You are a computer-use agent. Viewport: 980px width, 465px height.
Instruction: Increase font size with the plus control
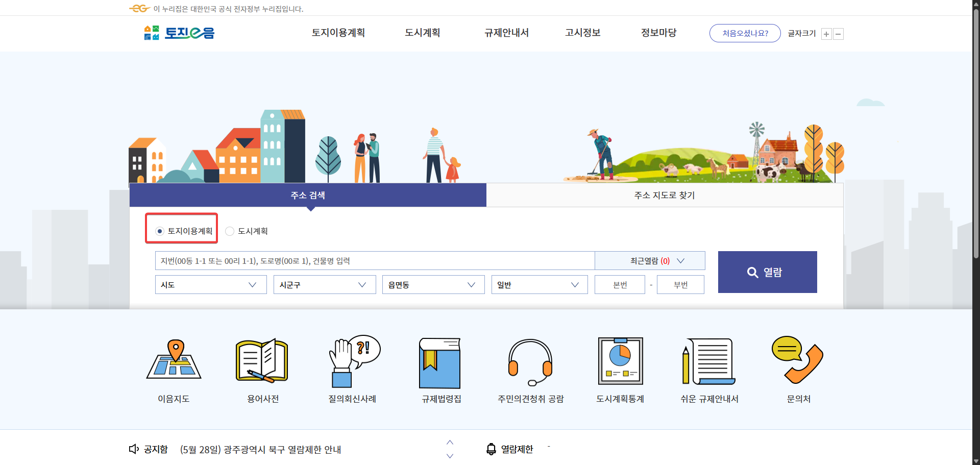pos(826,34)
